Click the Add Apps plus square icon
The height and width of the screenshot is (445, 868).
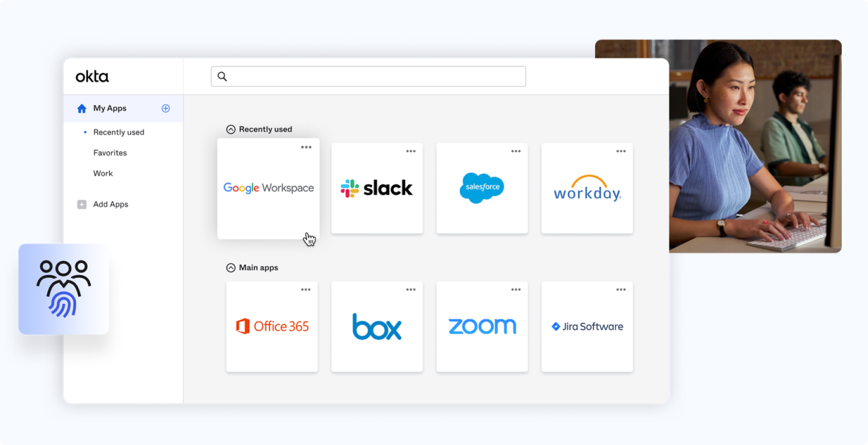point(82,204)
